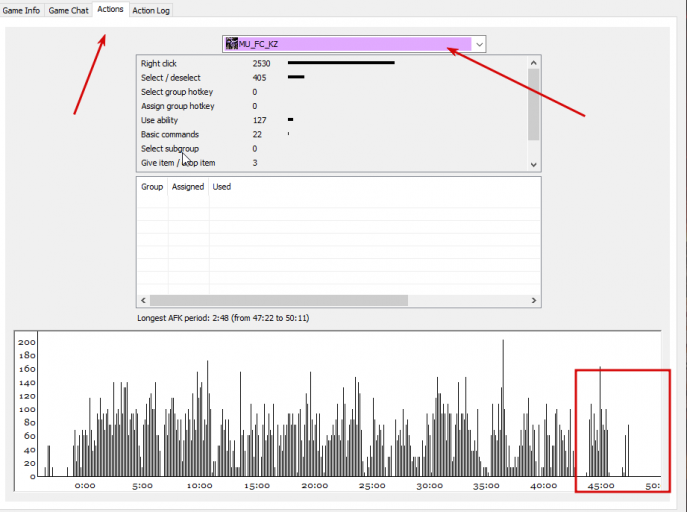Switch to the Game Info tab
Image resolution: width=687 pixels, height=512 pixels.
(21, 10)
